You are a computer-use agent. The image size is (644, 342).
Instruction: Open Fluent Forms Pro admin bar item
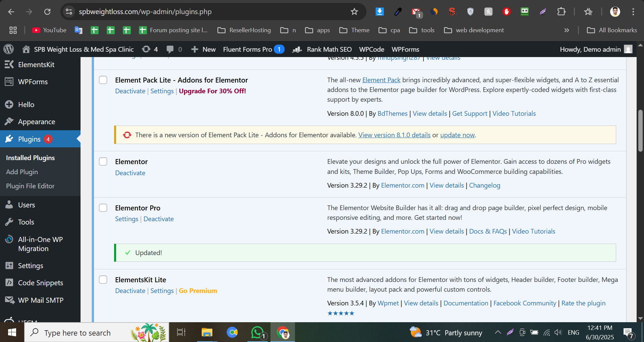coord(254,49)
